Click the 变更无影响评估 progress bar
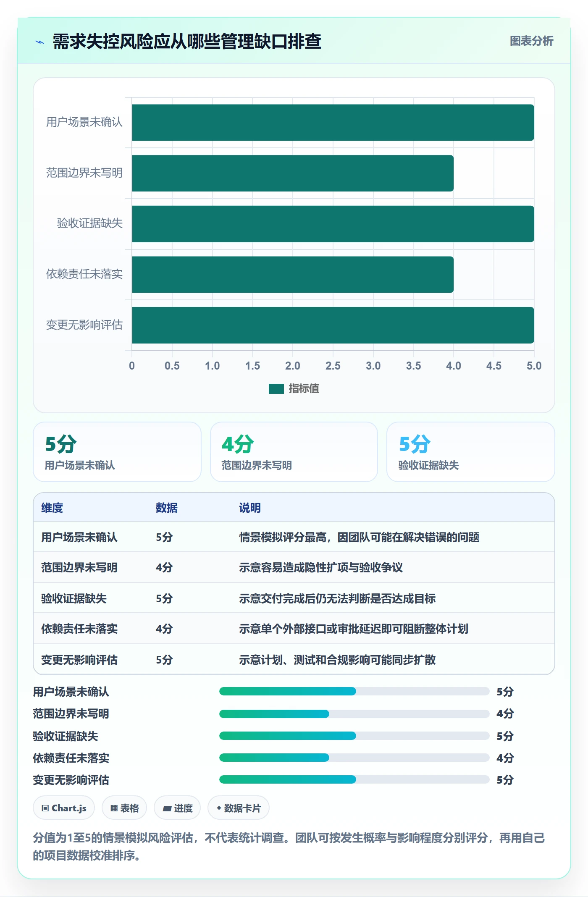This screenshot has width=588, height=897. point(354,780)
